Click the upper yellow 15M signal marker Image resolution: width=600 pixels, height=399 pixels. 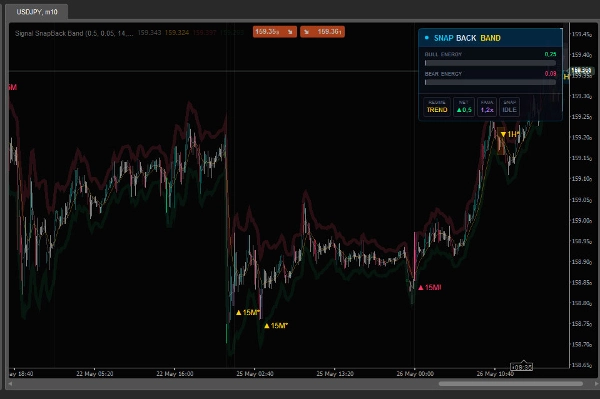(x=248, y=313)
